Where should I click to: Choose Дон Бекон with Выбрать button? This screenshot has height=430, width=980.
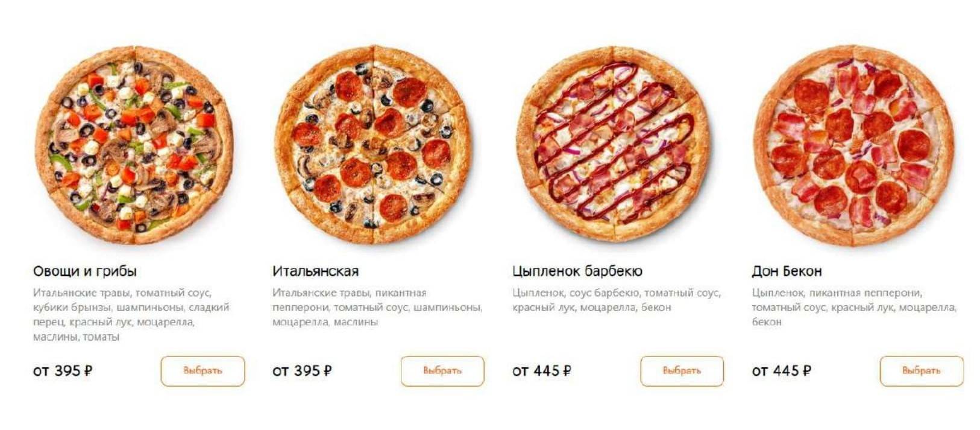click(922, 371)
